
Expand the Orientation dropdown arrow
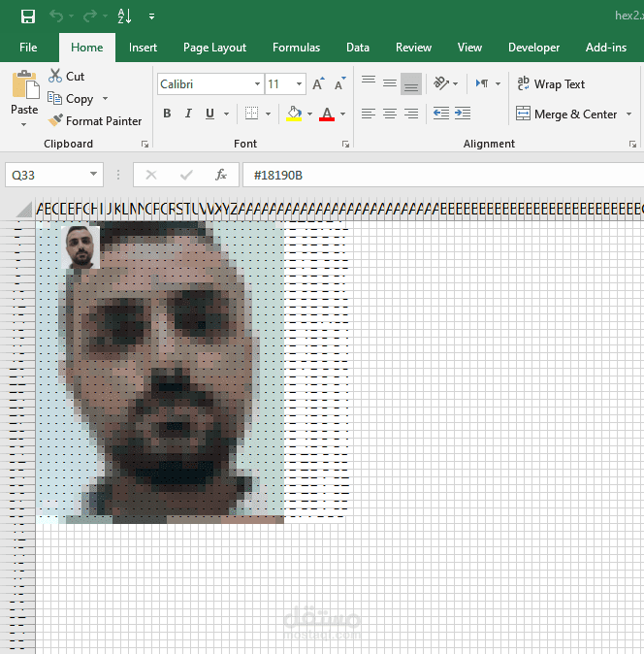[455, 83]
